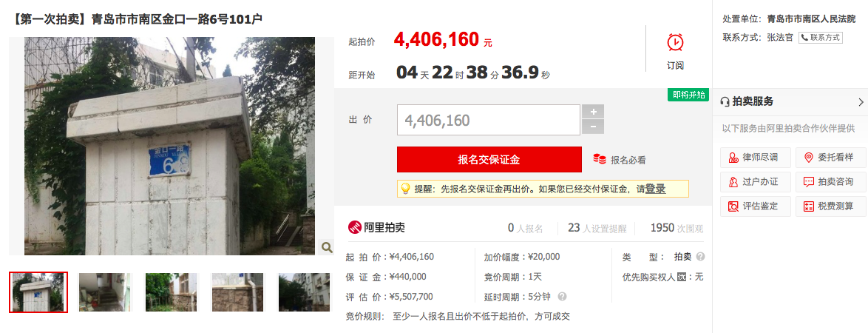Image resolution: width=868 pixels, height=333 pixels.
Task: Select the second thumbnail showing the stairway
Action: (x=105, y=292)
